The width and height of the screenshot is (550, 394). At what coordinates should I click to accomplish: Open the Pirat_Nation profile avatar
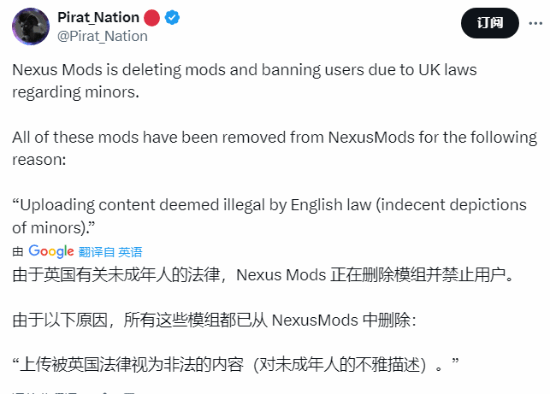point(31,26)
